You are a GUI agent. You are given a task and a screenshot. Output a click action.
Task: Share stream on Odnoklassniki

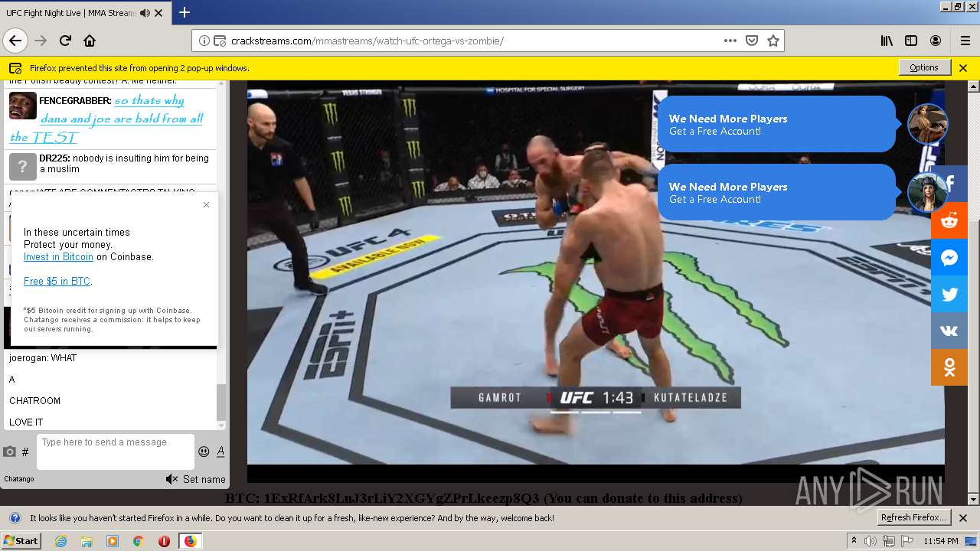[949, 367]
